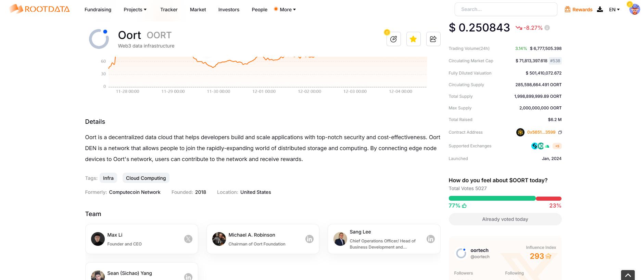The image size is (644, 280).
Task: Go to the People page
Action: click(260, 10)
